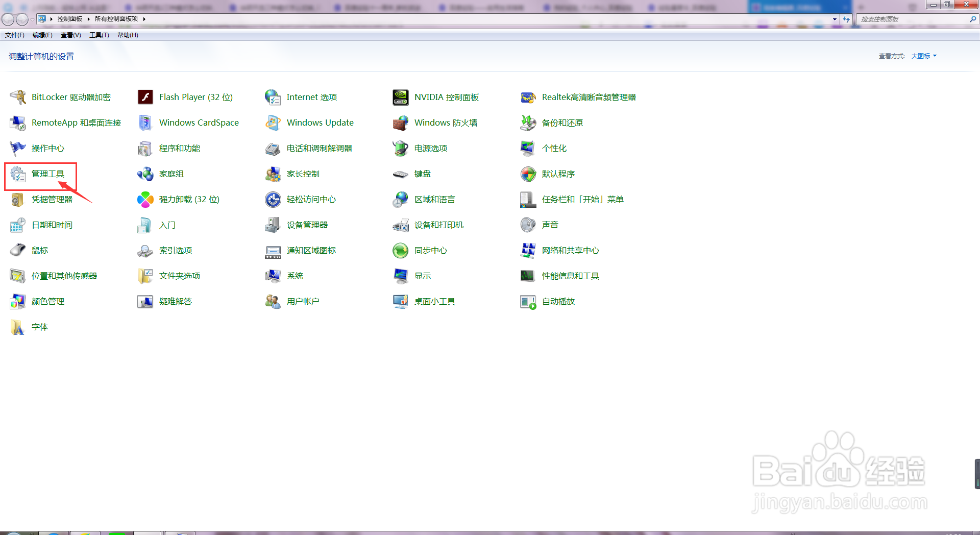This screenshot has width=980, height=535.
Task: Expand the 大图标 view mode dropdown
Action: click(x=924, y=56)
